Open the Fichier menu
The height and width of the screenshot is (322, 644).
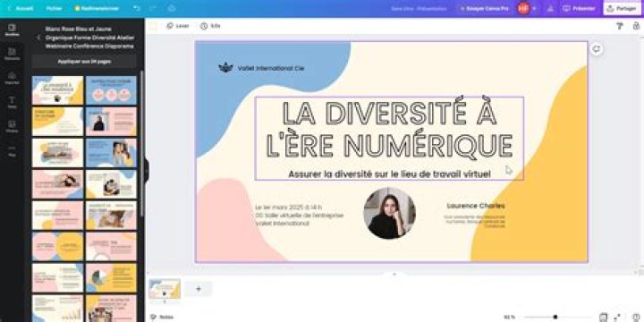[x=55, y=8]
